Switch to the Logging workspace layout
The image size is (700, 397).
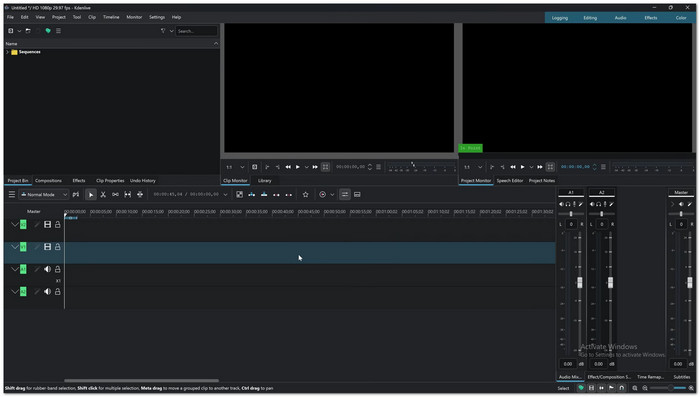[x=560, y=18]
